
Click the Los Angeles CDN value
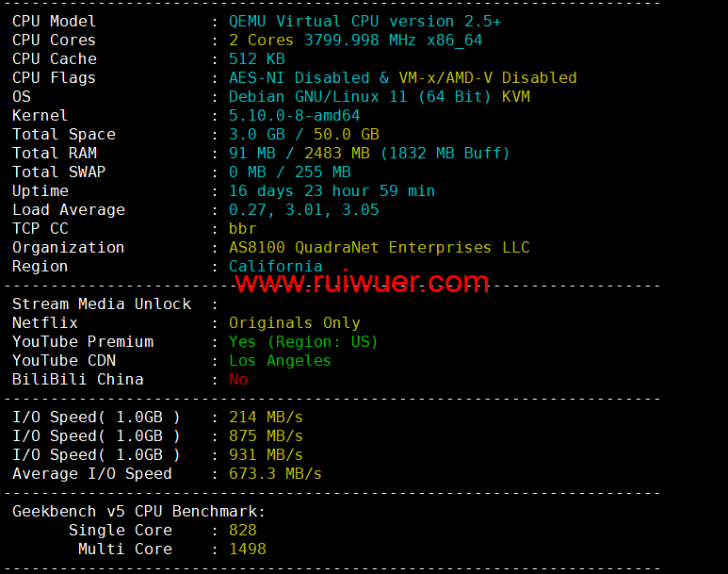[280, 361]
